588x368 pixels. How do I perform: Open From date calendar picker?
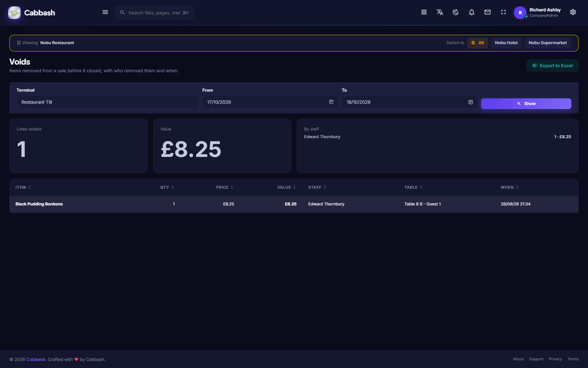pyautogui.click(x=331, y=102)
